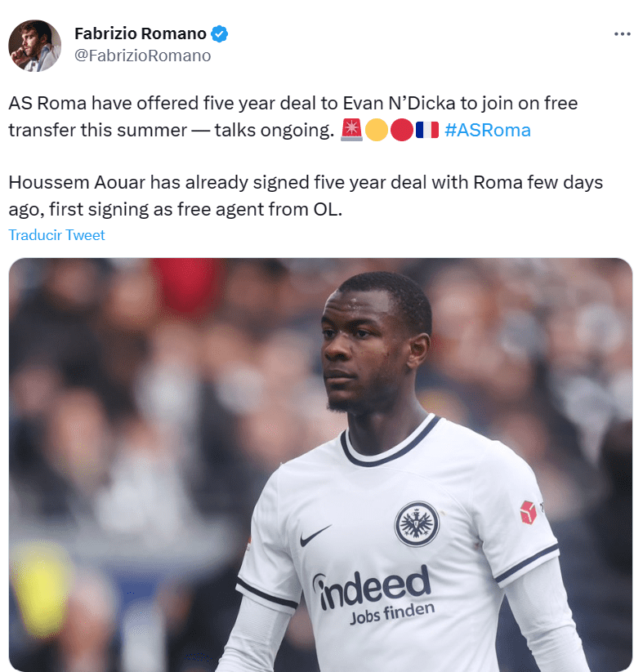This screenshot has width=643, height=672.
Task: Click the Jobs finden text on the shirt
Action: 392,614
